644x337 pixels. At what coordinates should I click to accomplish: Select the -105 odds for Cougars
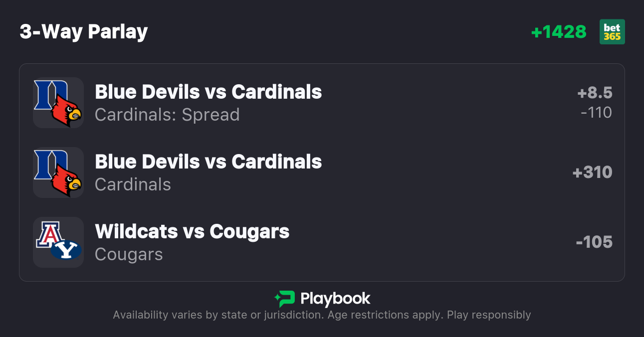tap(594, 242)
